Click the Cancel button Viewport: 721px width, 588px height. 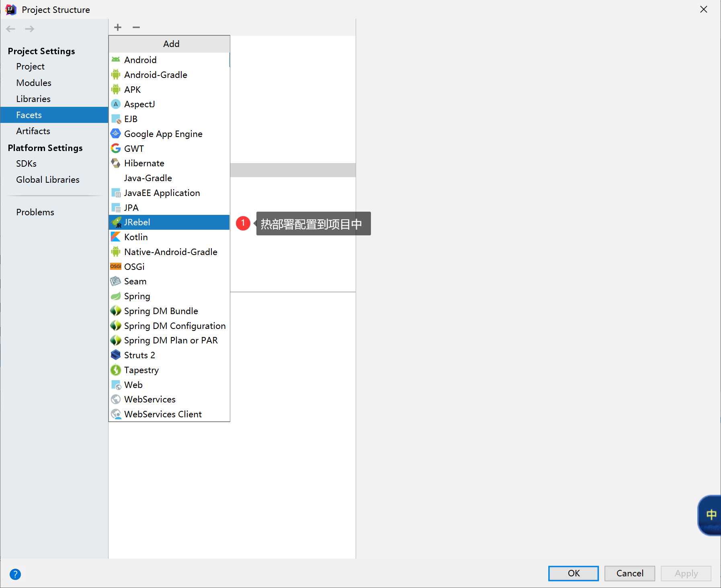pyautogui.click(x=630, y=573)
